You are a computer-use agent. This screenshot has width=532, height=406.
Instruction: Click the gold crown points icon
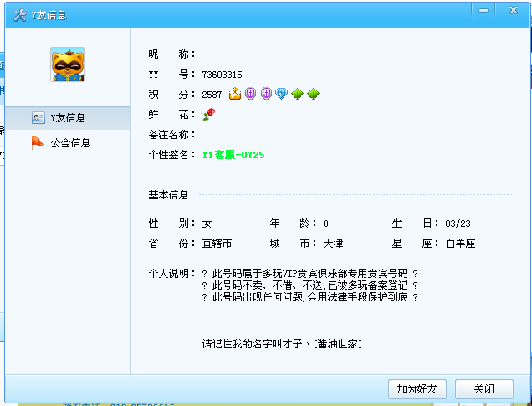(x=235, y=94)
